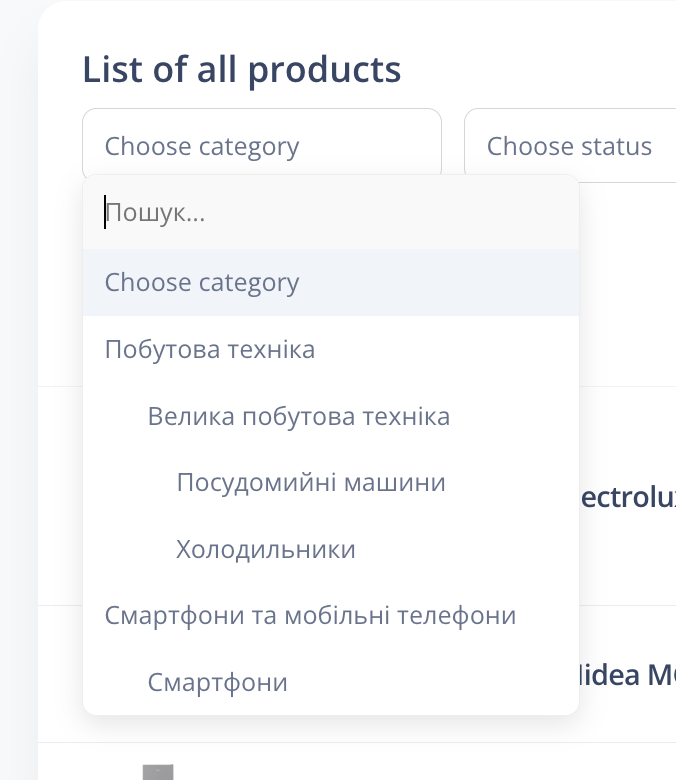Click the Choose category combo box field

click(261, 146)
